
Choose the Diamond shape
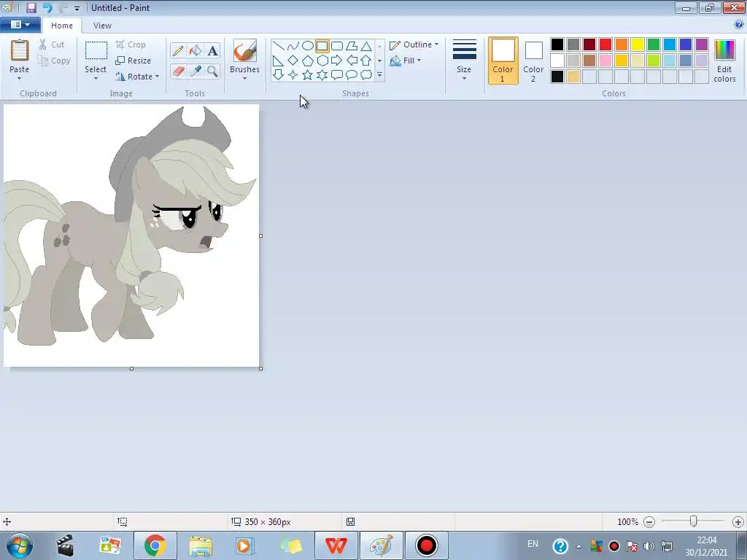tap(293, 61)
